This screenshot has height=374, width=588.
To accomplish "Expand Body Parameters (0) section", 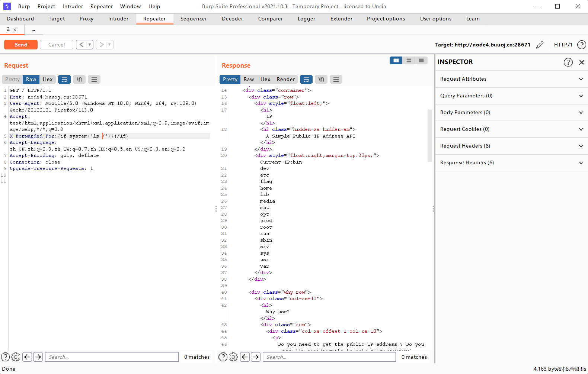I will [x=512, y=112].
